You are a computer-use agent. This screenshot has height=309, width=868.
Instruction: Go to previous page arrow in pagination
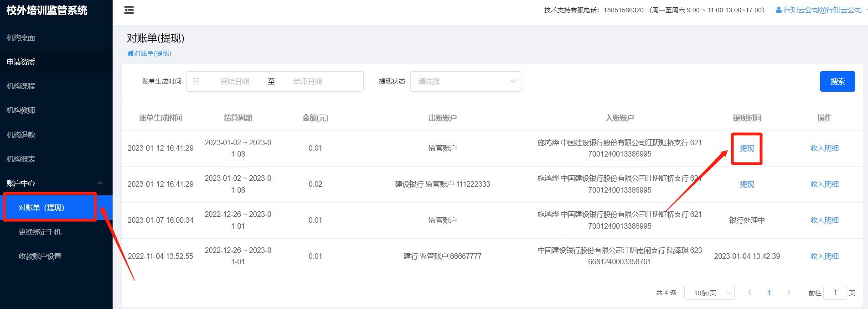(x=749, y=293)
